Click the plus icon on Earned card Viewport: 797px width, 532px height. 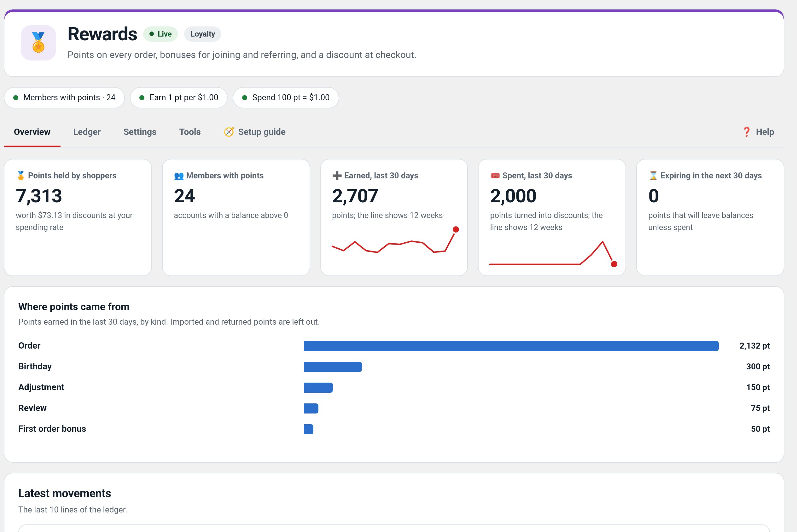point(337,176)
